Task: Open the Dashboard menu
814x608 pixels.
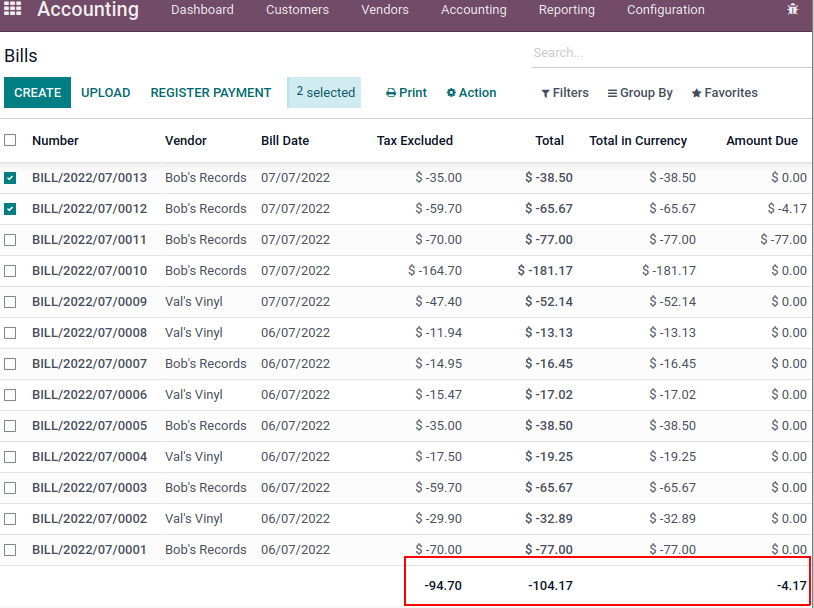Action: tap(202, 9)
